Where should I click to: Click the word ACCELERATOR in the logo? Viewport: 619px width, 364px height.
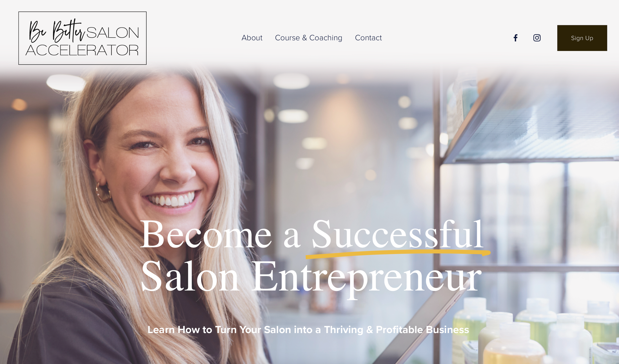(x=82, y=50)
